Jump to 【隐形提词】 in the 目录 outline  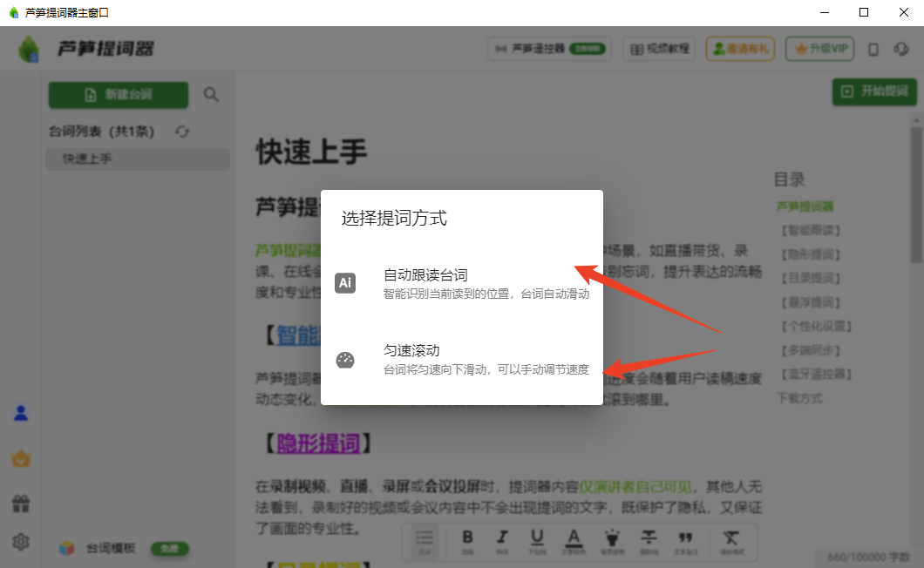811,254
